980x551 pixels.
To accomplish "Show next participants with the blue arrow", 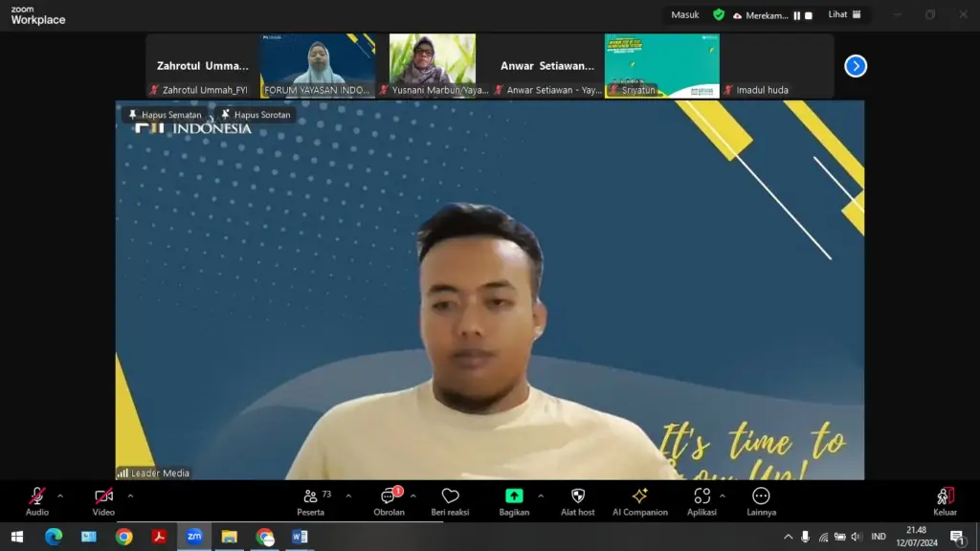I will click(x=856, y=66).
